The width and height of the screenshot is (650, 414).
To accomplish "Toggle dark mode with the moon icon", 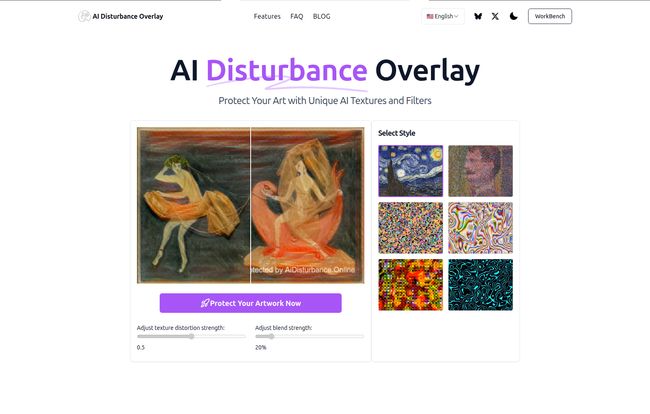I will click(514, 16).
